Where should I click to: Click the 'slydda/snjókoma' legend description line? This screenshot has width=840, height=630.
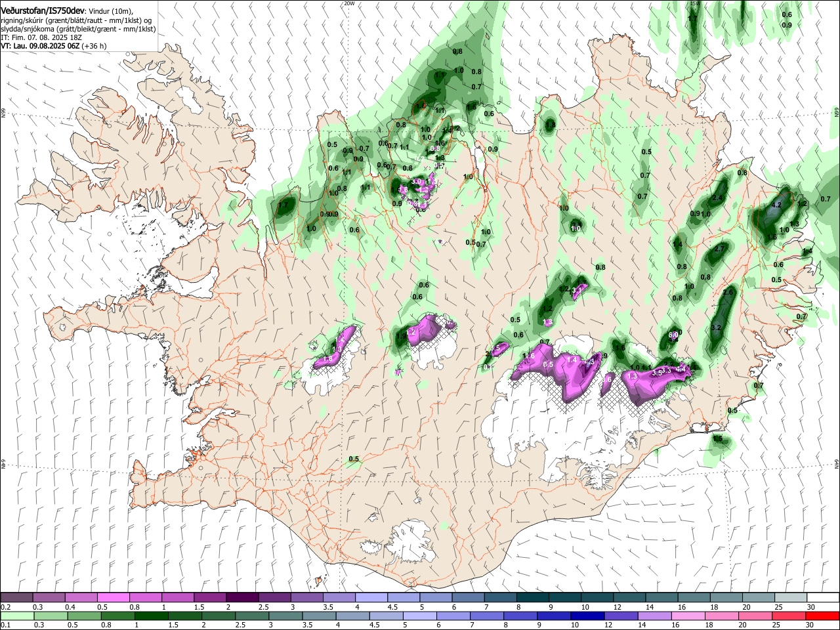(77, 30)
